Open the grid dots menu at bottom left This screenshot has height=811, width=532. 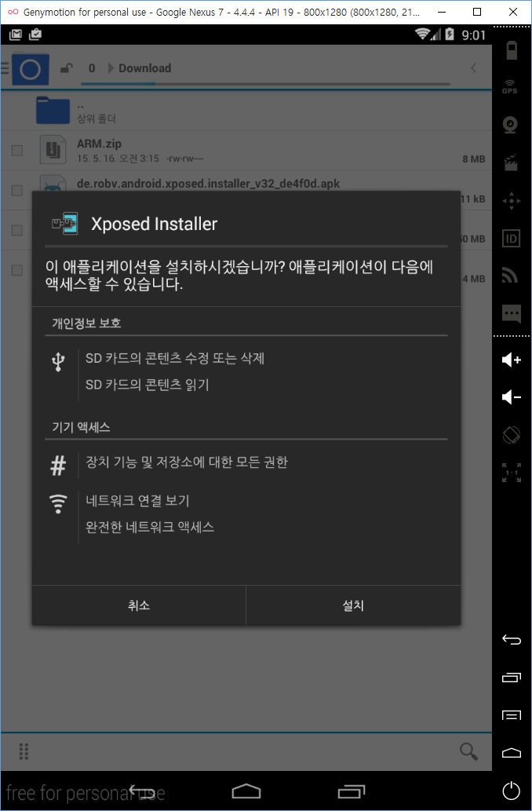(x=24, y=751)
